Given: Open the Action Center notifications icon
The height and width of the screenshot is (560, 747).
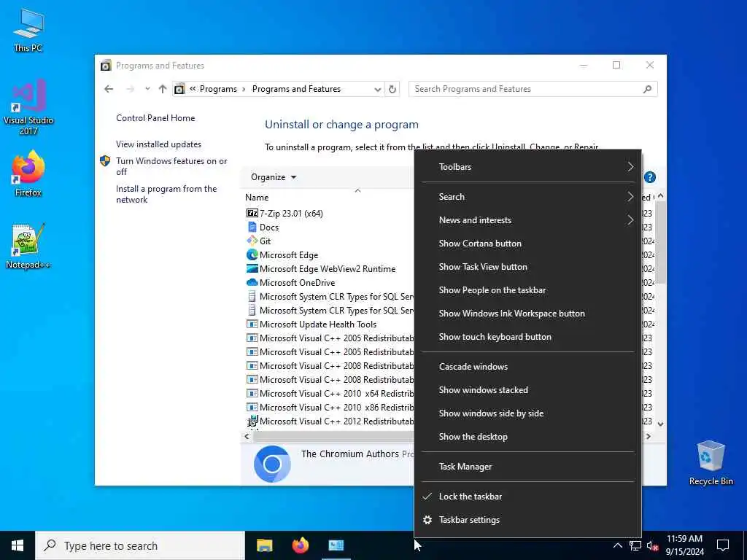Looking at the screenshot, I should 723,545.
